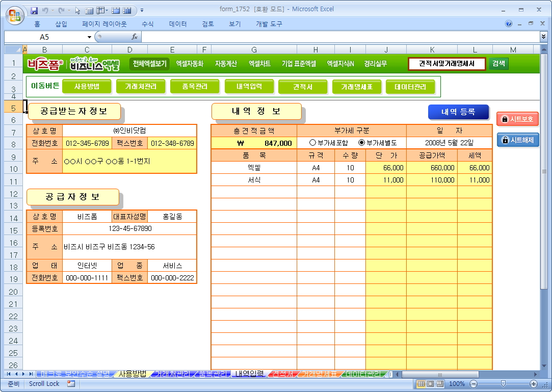This screenshot has height=392, width=552.
Task: Expand the Name Box dropdown arrow
Action: 90,37
